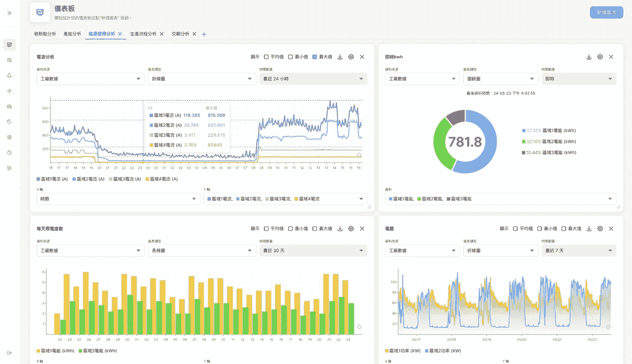Screen dimensions: 632x364
Task: Toggle 區域3電能 (kWh) legend beside donut chart
Action: click(549, 152)
